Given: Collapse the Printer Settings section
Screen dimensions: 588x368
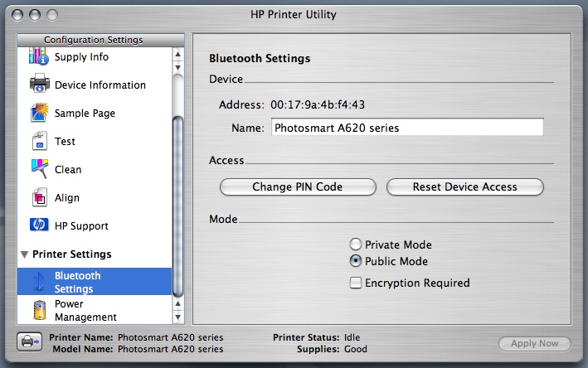Looking at the screenshot, I should click(x=23, y=254).
